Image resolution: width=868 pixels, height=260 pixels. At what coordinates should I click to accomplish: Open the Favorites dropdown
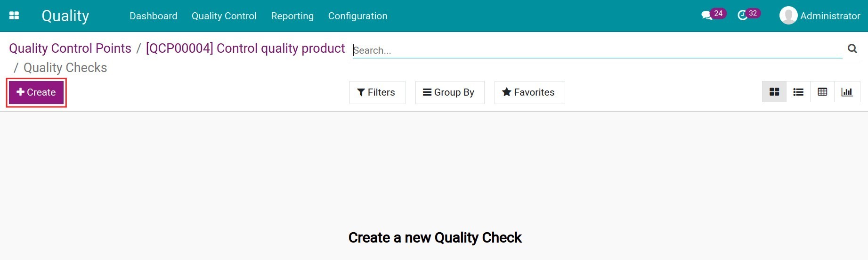[529, 92]
